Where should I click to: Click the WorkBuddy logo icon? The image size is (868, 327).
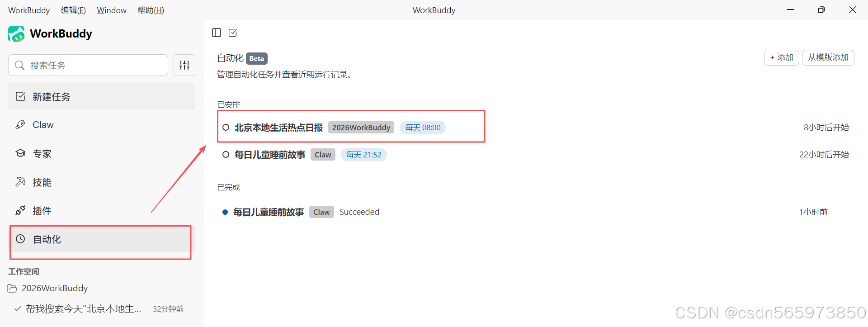(x=17, y=34)
